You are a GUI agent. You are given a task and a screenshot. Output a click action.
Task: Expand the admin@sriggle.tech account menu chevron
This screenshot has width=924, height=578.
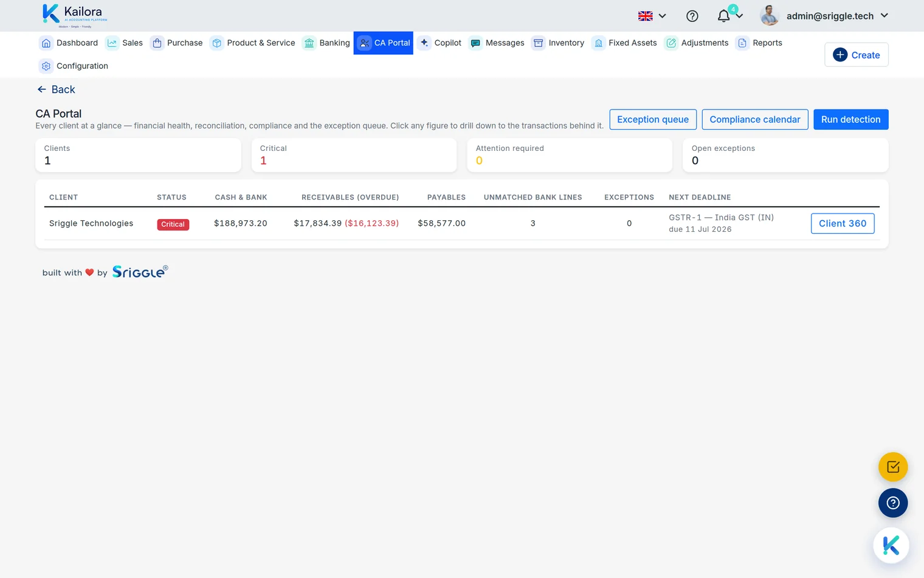click(884, 16)
